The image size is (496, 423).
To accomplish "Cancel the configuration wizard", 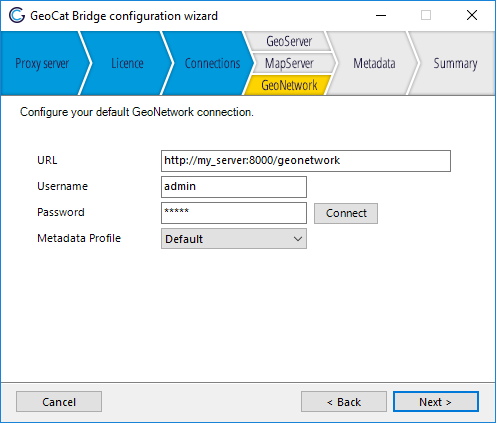I will pos(59,402).
